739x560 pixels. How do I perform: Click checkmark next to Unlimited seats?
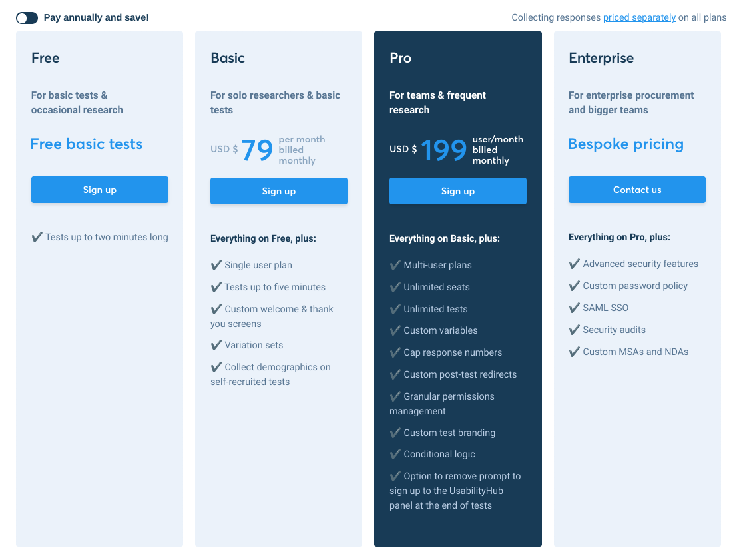click(x=395, y=287)
